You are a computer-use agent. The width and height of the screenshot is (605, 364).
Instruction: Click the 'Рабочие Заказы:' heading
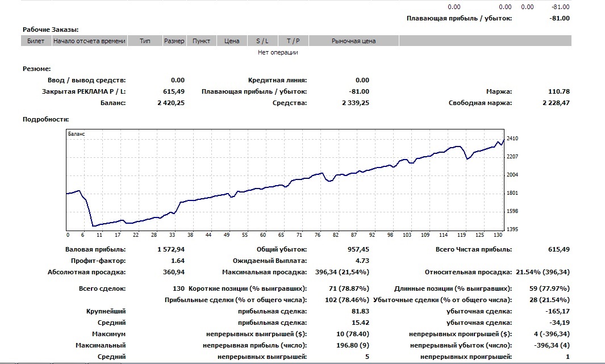[51, 30]
